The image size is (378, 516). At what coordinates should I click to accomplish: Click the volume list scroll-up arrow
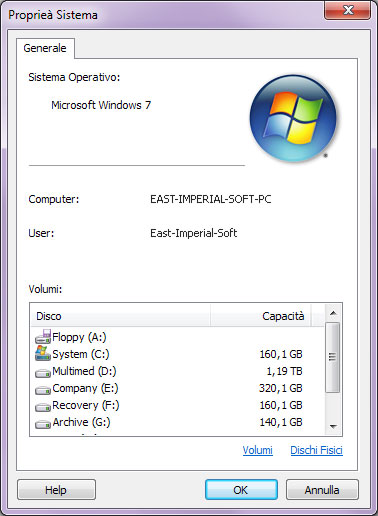[x=333, y=313]
